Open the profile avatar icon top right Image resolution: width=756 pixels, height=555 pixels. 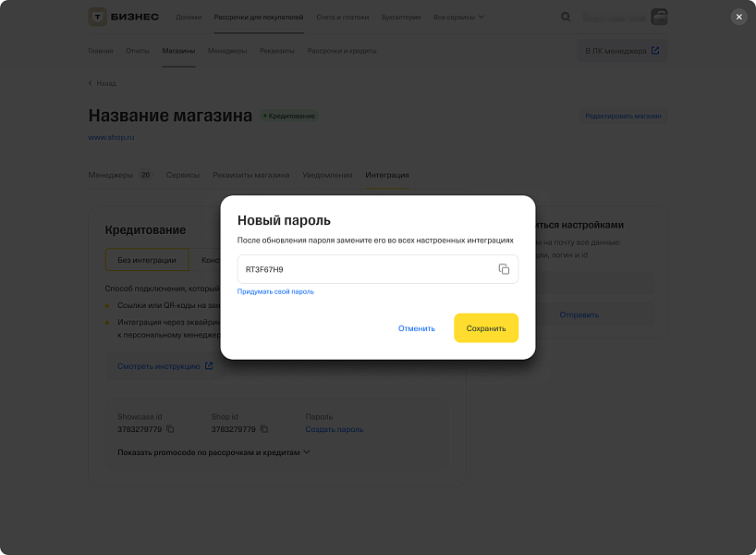(658, 17)
